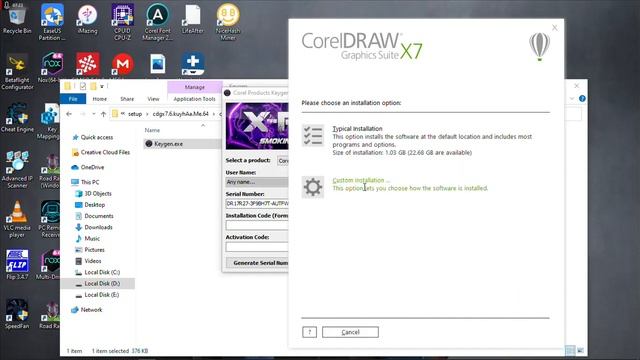Select This PC in navigation pane
Viewport: 640px width, 360px height.
click(90, 182)
